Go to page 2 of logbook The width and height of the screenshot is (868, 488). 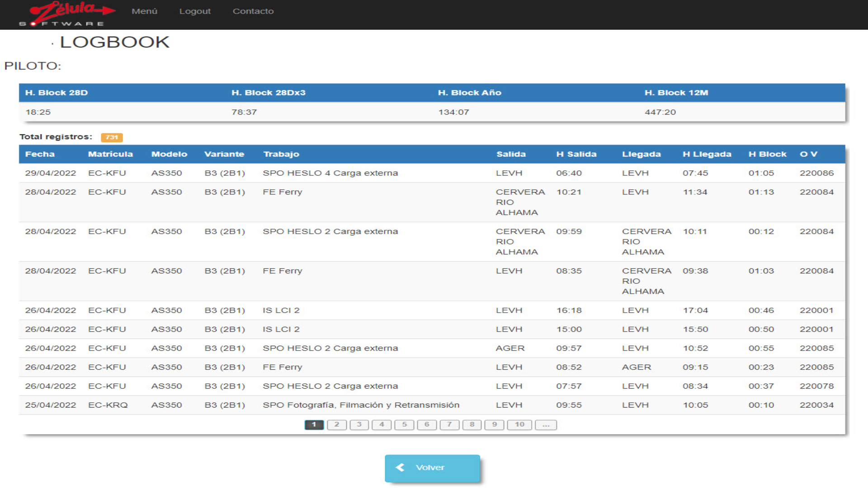pos(337,425)
